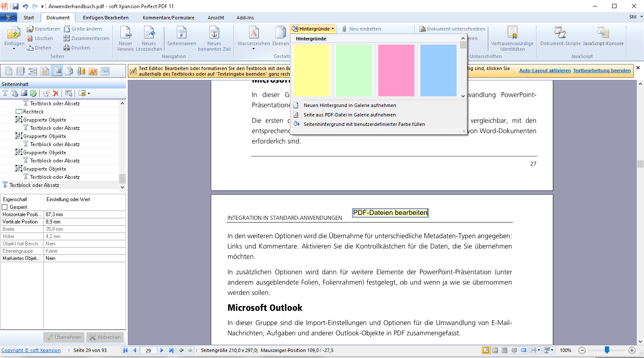
Task: Add a Neues Lesezeichen bookmark
Action: point(149,38)
